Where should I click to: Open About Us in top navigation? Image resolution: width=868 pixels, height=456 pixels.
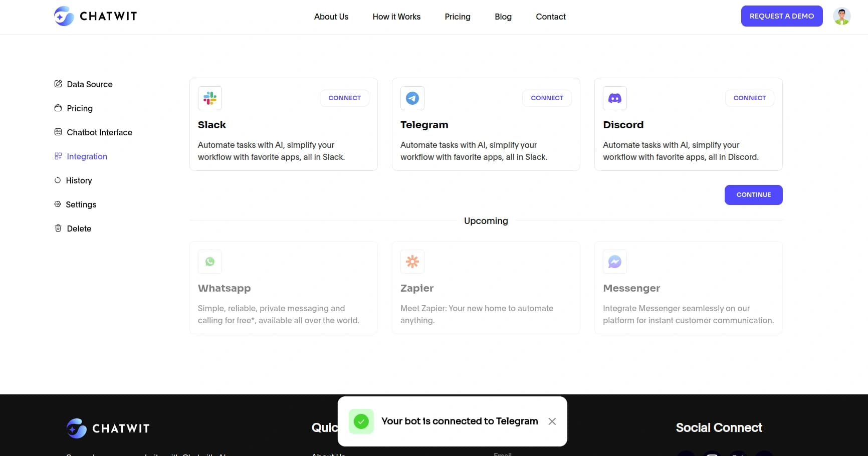coord(331,17)
